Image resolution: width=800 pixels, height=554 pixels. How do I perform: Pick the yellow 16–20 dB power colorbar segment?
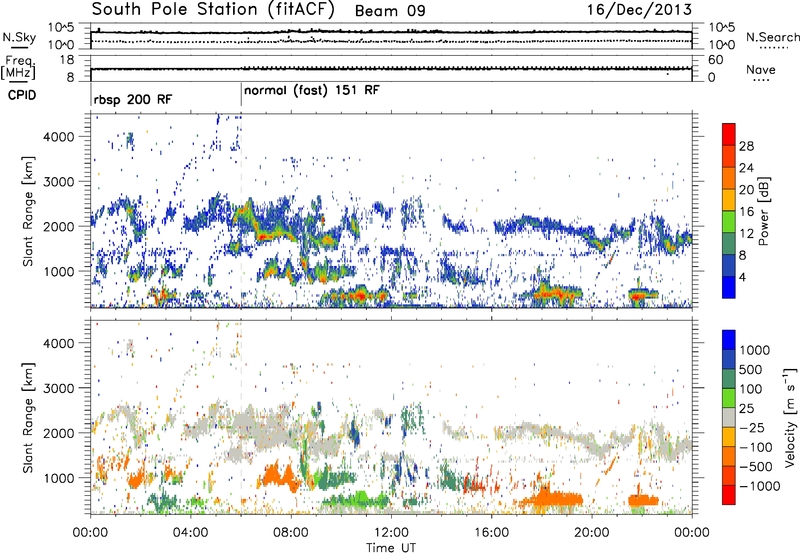[729, 200]
